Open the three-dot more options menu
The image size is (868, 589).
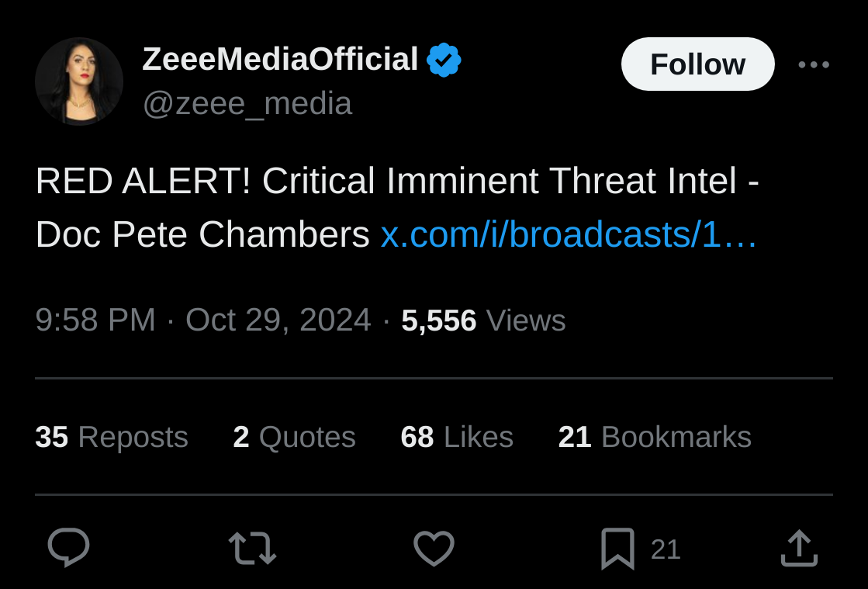814,64
